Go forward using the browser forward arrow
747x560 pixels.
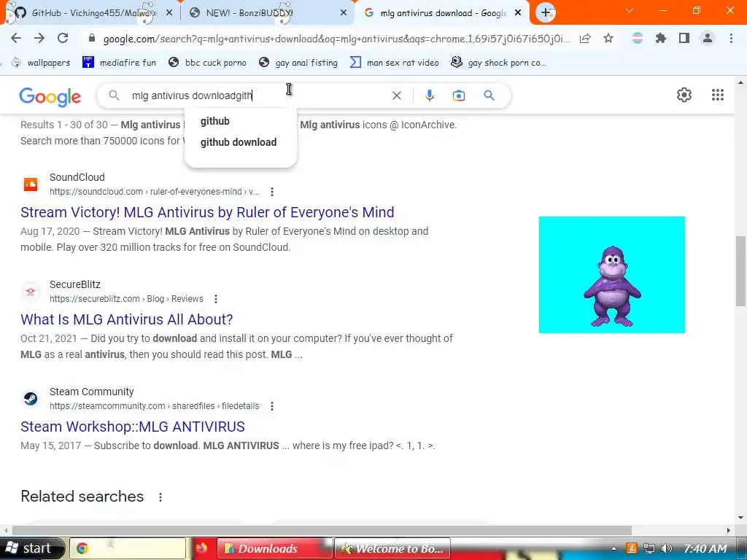[39, 39]
